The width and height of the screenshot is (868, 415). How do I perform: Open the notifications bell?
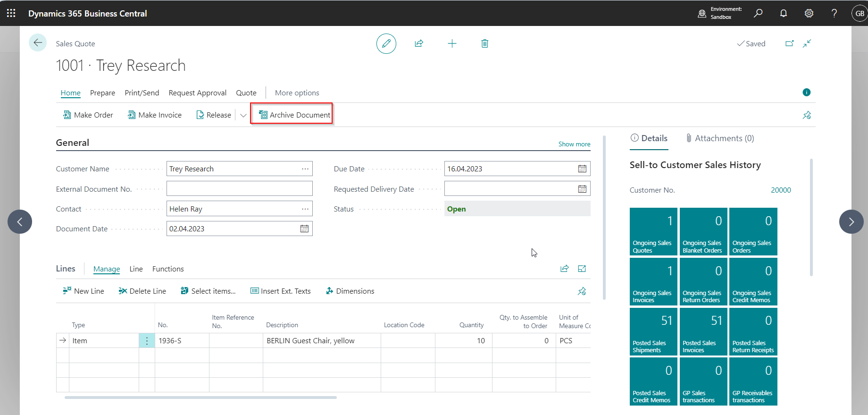click(784, 13)
